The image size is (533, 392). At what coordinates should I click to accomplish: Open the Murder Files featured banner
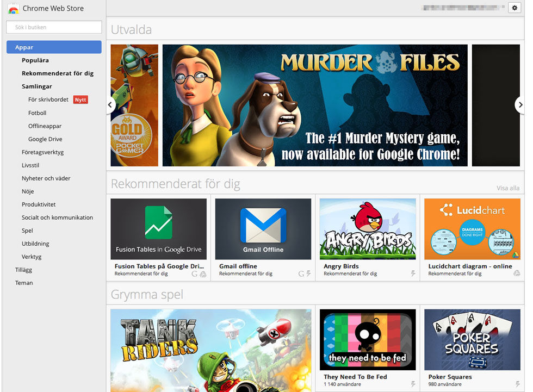(x=315, y=105)
